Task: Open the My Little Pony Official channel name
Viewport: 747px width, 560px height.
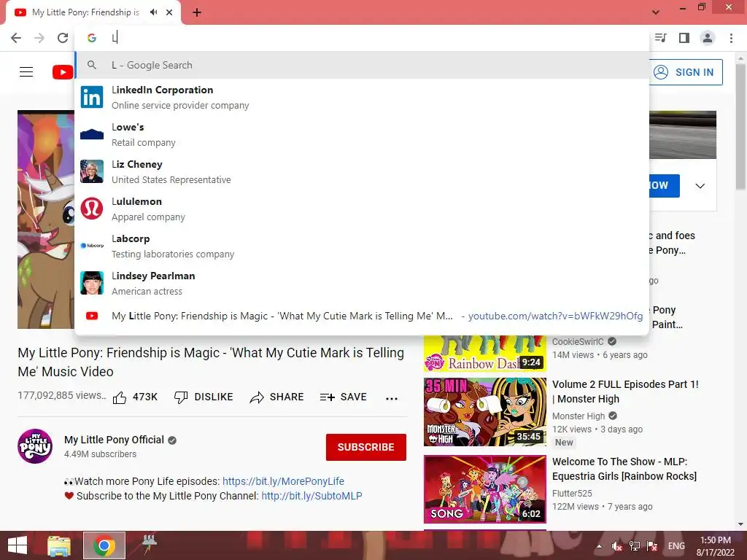Action: click(115, 440)
